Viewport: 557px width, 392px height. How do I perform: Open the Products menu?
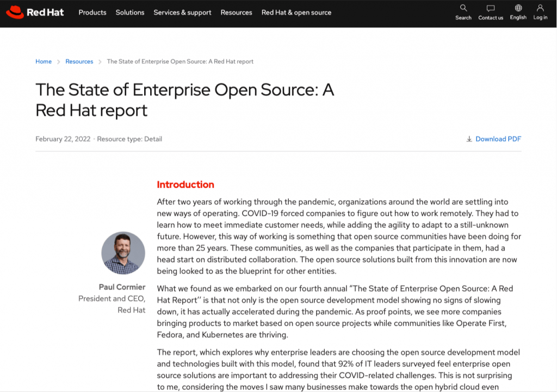[x=92, y=13]
